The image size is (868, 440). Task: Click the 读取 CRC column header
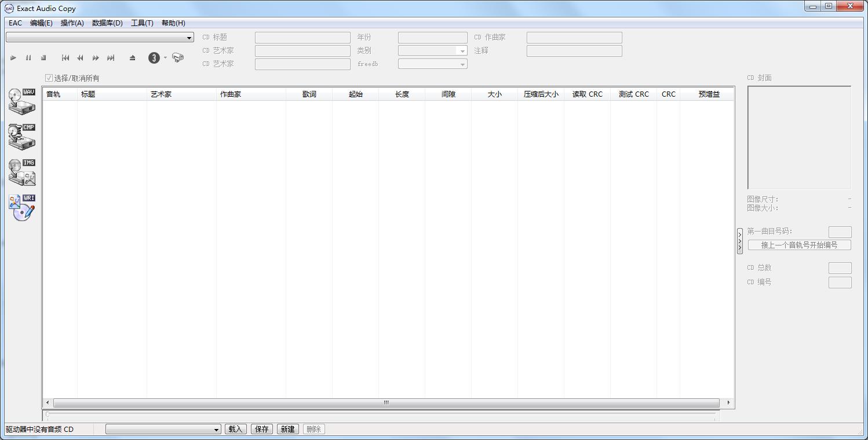click(587, 94)
